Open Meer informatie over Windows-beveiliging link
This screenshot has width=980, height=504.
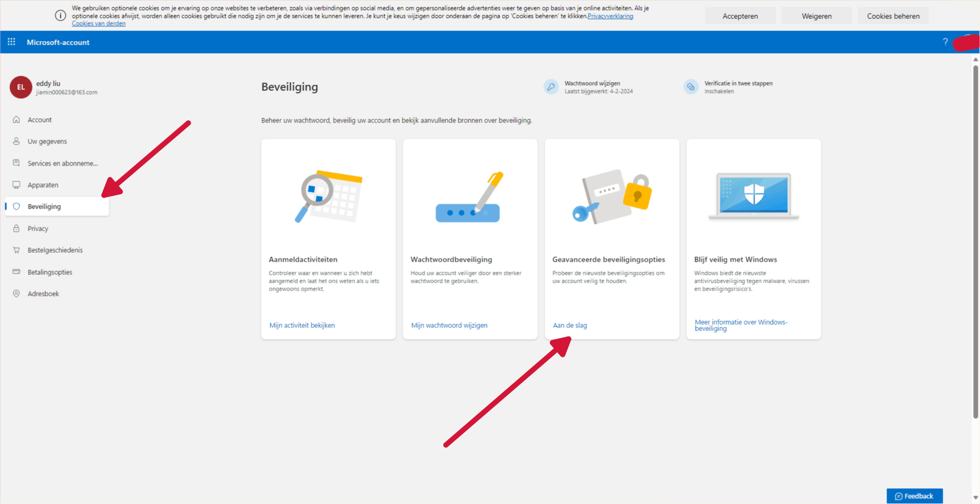(741, 325)
